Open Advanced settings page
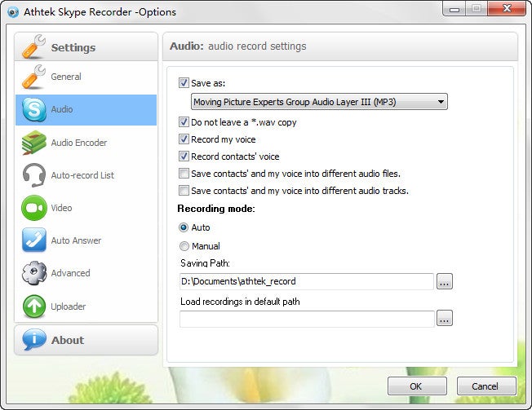The image size is (532, 410). (86, 273)
